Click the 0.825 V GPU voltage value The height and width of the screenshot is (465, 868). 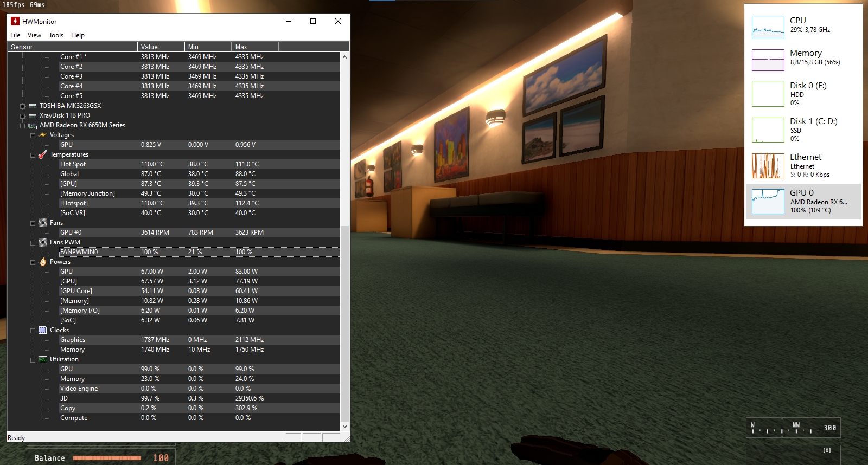click(x=151, y=145)
